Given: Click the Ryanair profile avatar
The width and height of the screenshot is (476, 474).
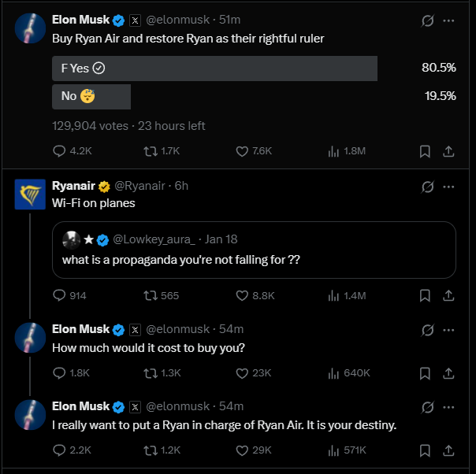Looking at the screenshot, I should point(30,194).
